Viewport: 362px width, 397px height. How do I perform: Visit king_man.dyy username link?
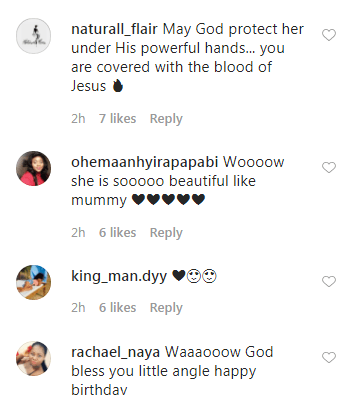click(119, 277)
